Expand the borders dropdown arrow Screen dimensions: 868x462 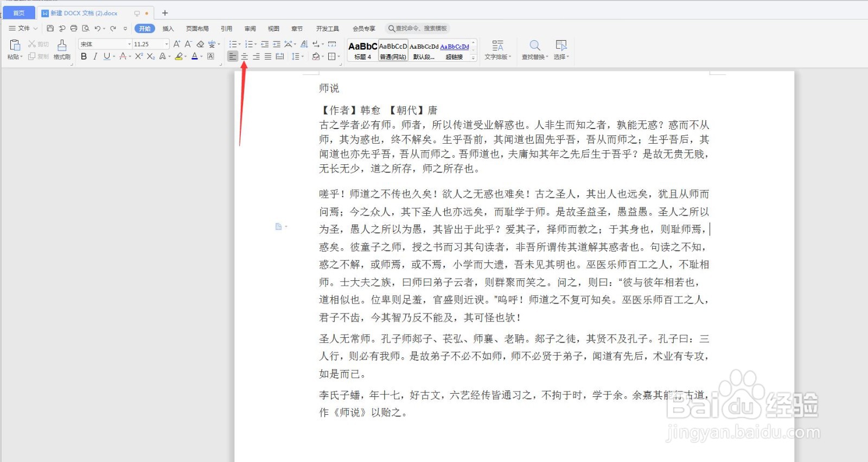pyautogui.click(x=339, y=56)
